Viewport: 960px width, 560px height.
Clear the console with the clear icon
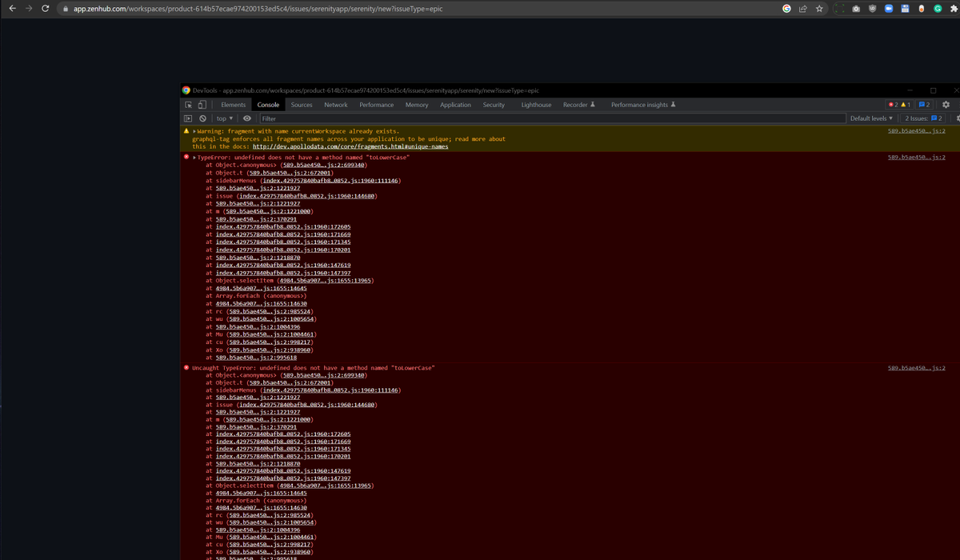pos(203,118)
